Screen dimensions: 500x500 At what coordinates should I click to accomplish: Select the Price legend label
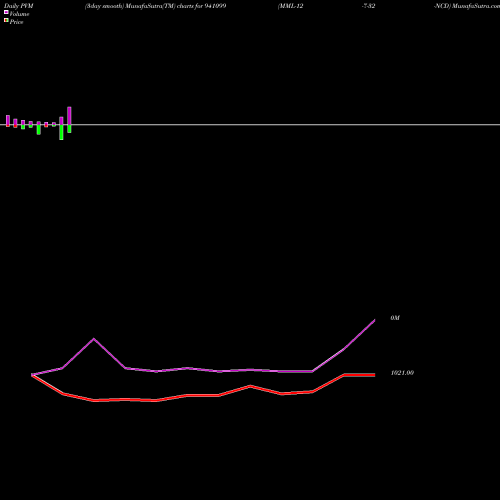pyautogui.click(x=16, y=22)
